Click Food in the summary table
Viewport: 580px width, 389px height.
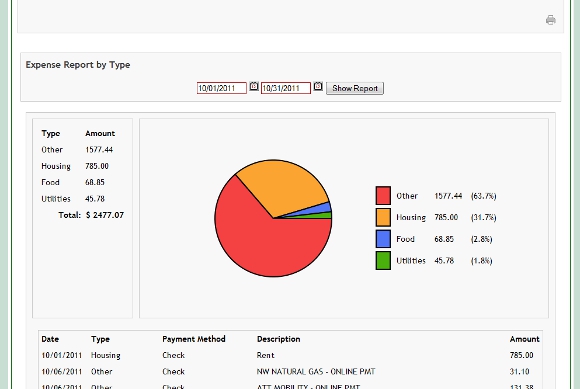coord(50,182)
